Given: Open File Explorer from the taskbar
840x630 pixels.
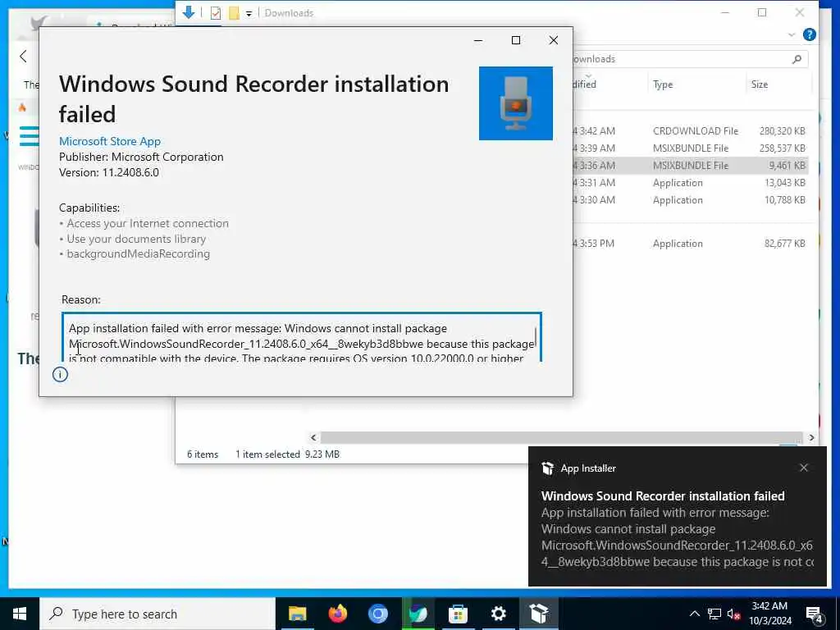Looking at the screenshot, I should (x=297, y=614).
